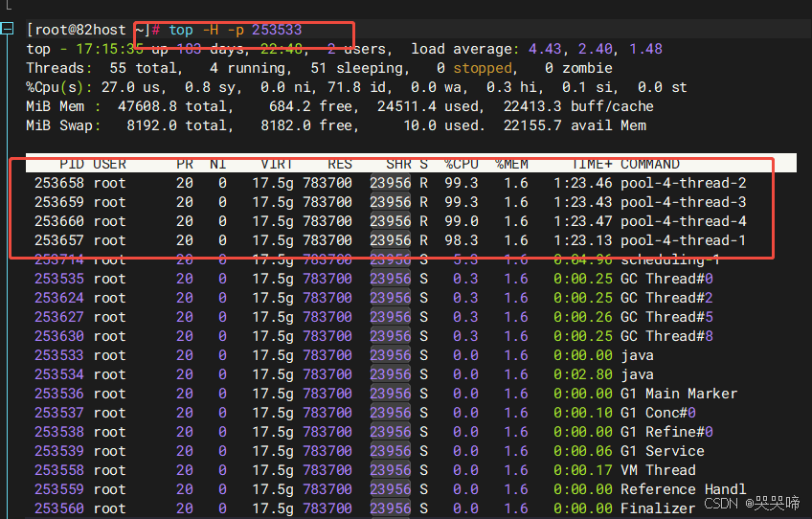Select the RES column header
The image size is (812, 519).
pos(340,164)
